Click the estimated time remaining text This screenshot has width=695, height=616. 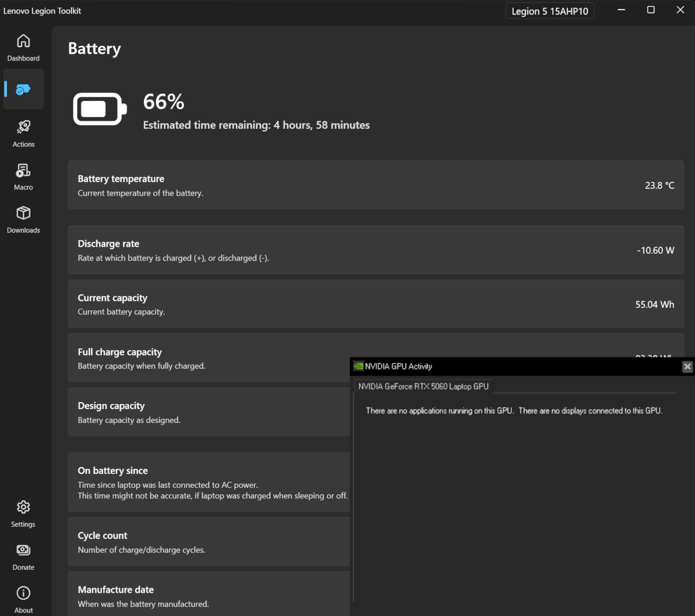(x=256, y=125)
